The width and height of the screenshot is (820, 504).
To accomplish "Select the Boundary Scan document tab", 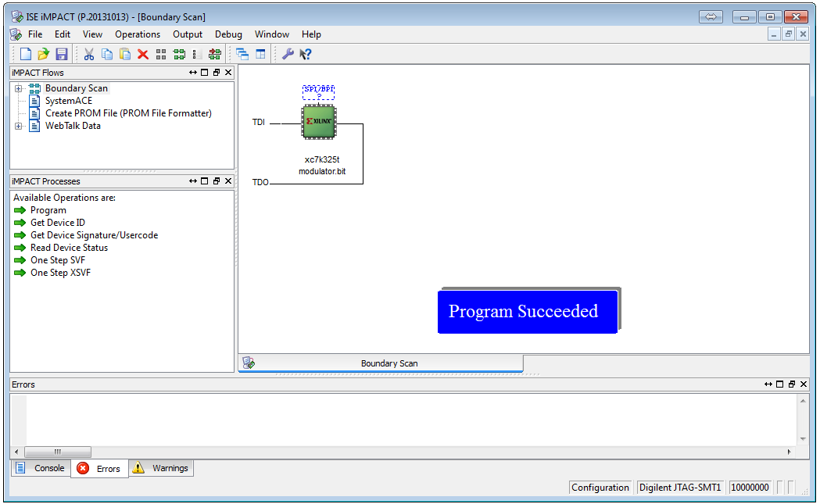I will (x=381, y=363).
